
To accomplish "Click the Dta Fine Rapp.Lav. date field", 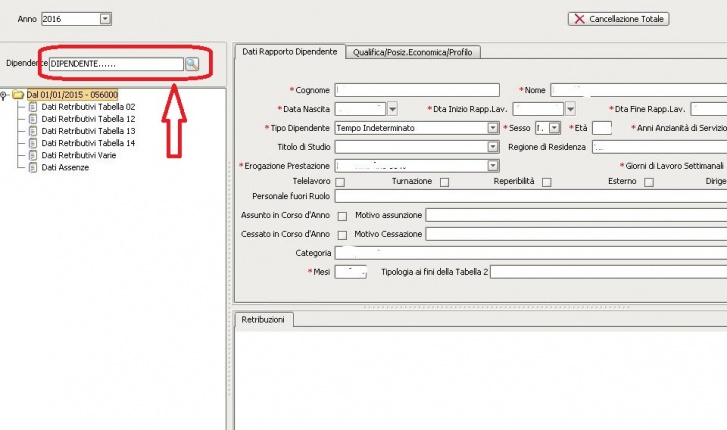I will click(709, 109).
